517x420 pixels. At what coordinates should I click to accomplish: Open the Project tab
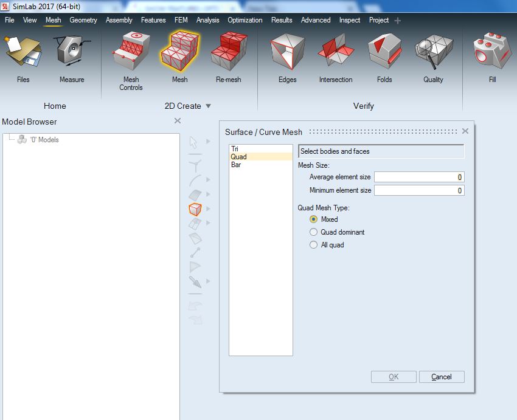379,20
